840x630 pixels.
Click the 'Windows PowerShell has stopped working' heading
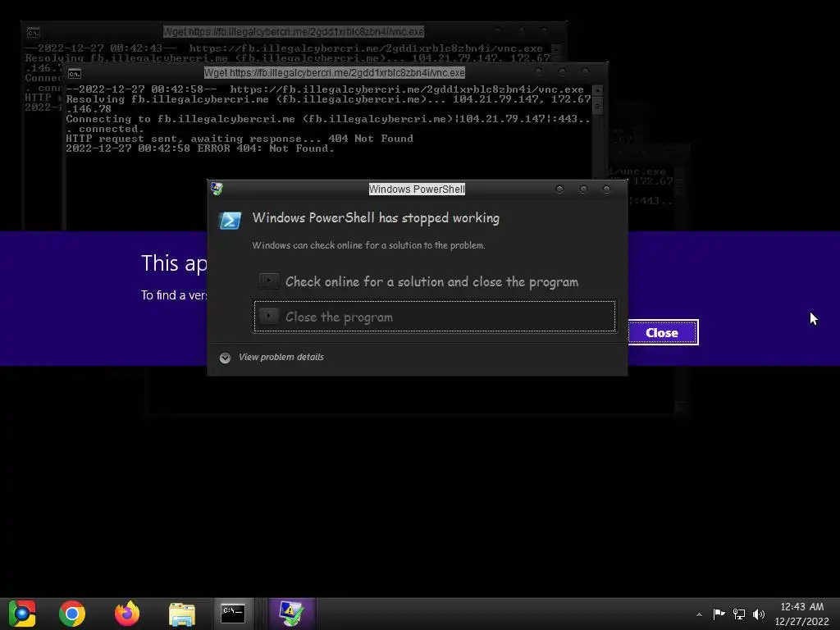[x=376, y=218]
